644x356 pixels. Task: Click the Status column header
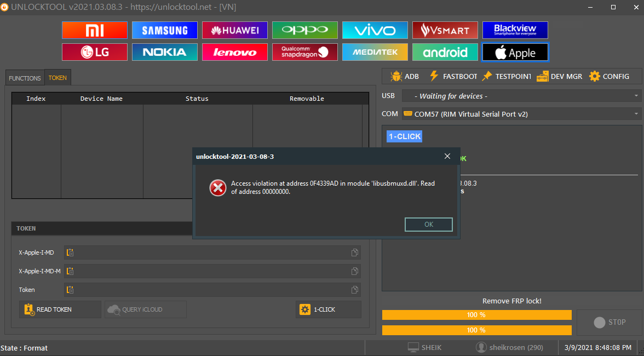point(197,99)
